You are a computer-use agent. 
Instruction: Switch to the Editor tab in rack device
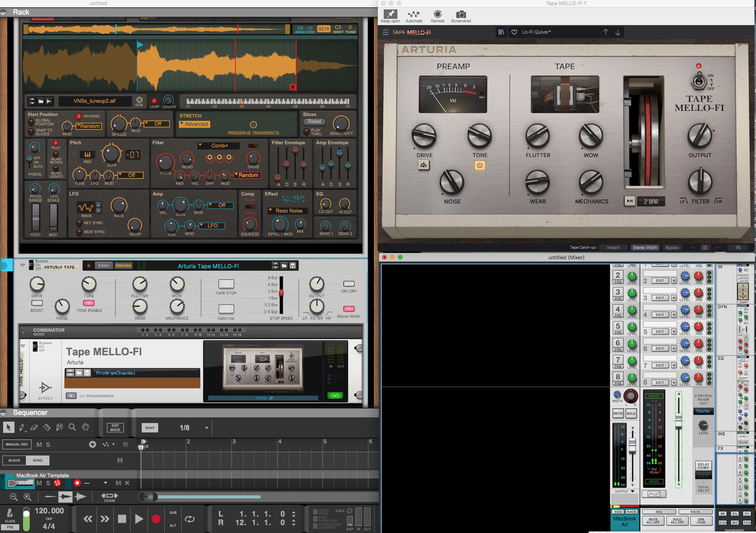click(x=104, y=266)
